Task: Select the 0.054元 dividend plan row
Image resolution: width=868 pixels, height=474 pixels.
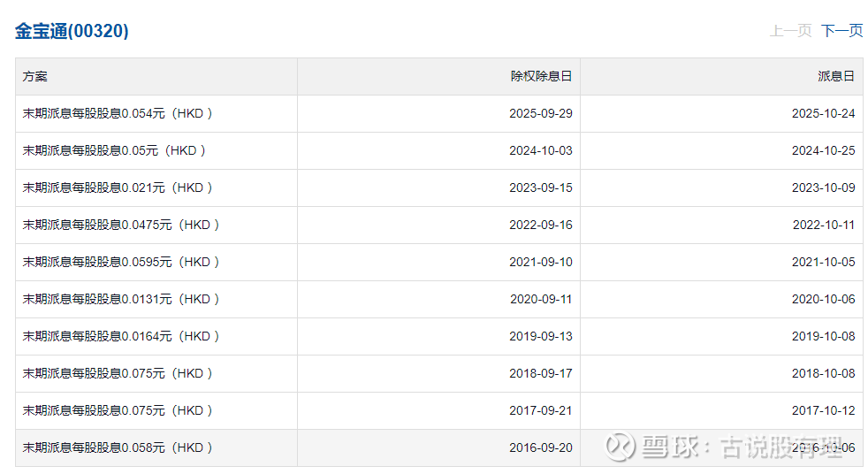Action: [x=118, y=113]
